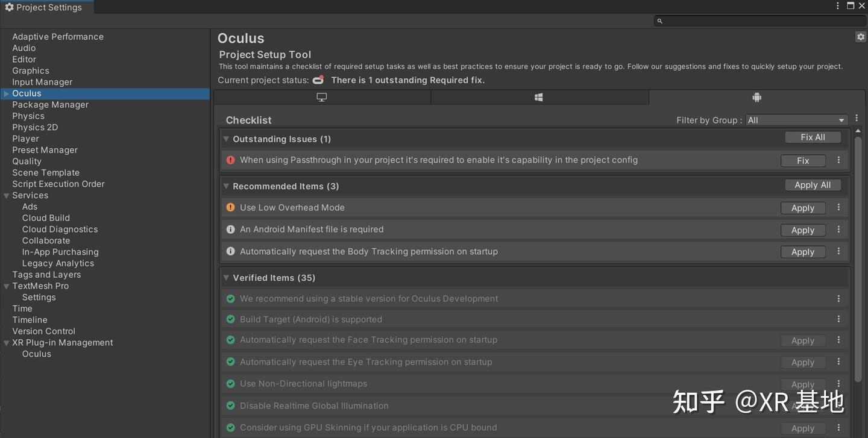Select Player in the settings sidebar

click(25, 139)
